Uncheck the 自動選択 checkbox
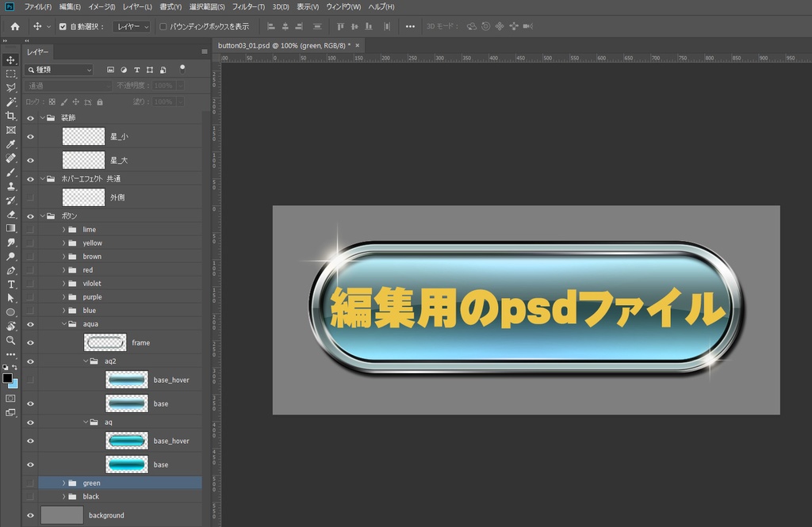The height and width of the screenshot is (527, 812). click(63, 26)
